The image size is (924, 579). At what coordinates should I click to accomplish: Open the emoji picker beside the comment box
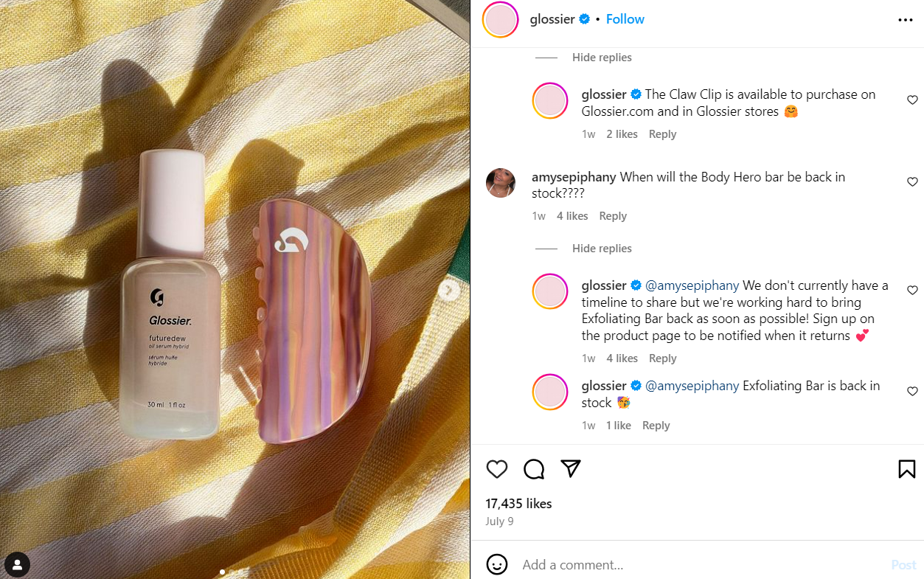point(496,564)
